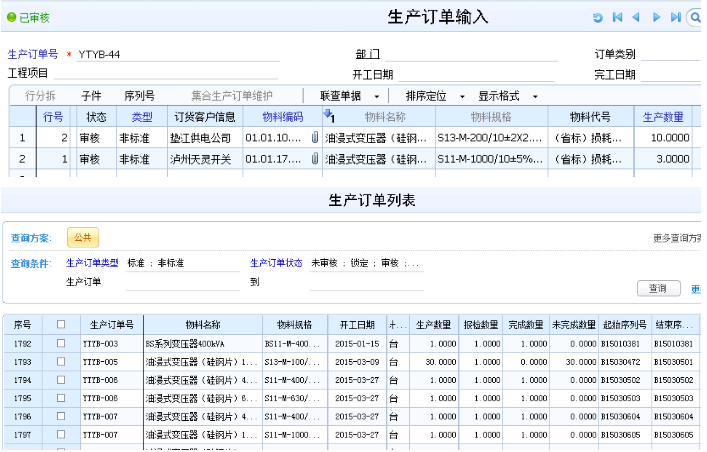Click the 生产订单号 field label link
The image size is (707, 452).
33,54
